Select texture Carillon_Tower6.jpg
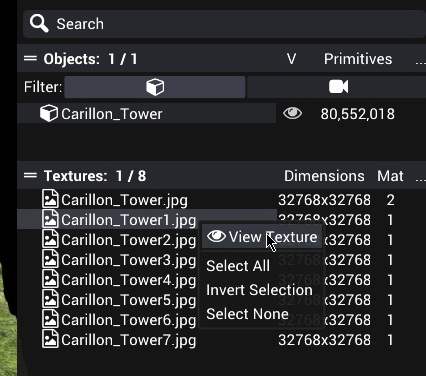Image resolution: width=426 pixels, height=376 pixels. 128,320
